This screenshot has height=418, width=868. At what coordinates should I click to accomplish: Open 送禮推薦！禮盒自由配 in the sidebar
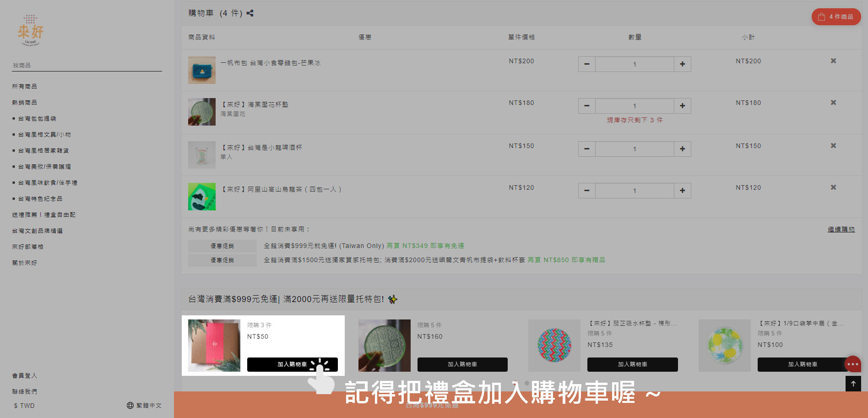tap(44, 214)
